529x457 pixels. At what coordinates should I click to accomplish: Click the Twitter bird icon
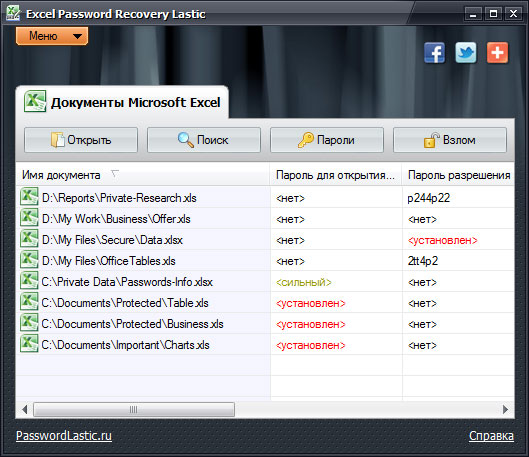[x=466, y=53]
